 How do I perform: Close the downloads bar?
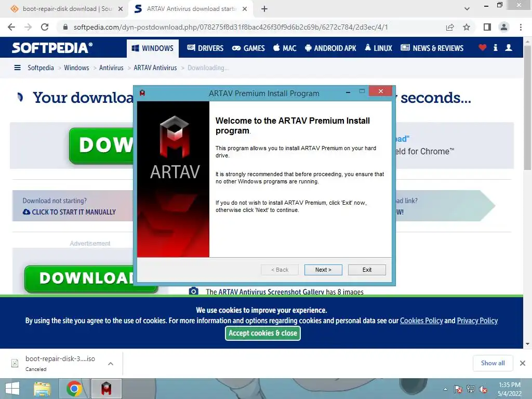(x=523, y=363)
